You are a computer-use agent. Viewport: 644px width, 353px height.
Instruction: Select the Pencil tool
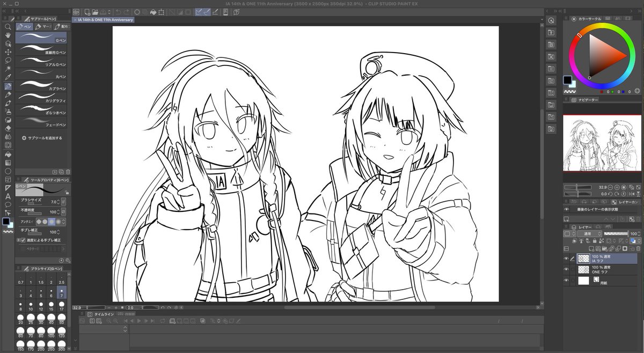[x=8, y=94]
